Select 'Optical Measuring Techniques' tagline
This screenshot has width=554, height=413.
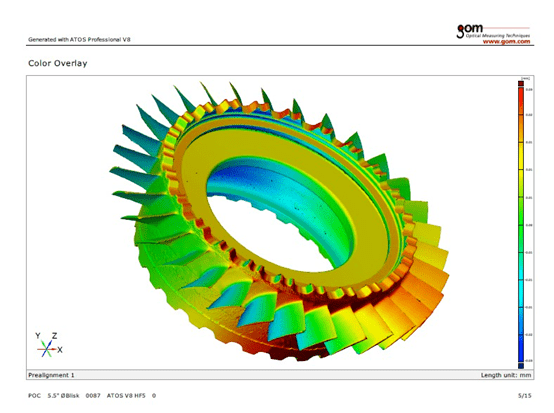coord(498,35)
